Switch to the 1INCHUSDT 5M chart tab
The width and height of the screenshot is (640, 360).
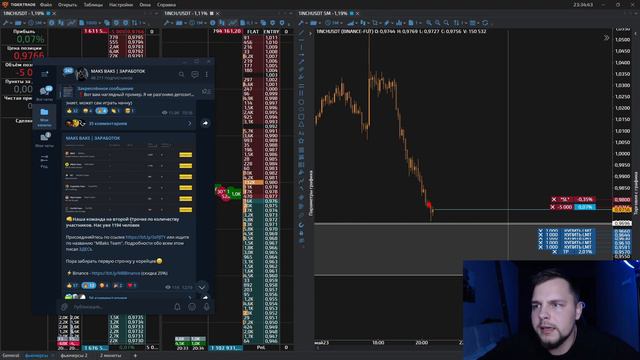pyautogui.click(x=324, y=13)
